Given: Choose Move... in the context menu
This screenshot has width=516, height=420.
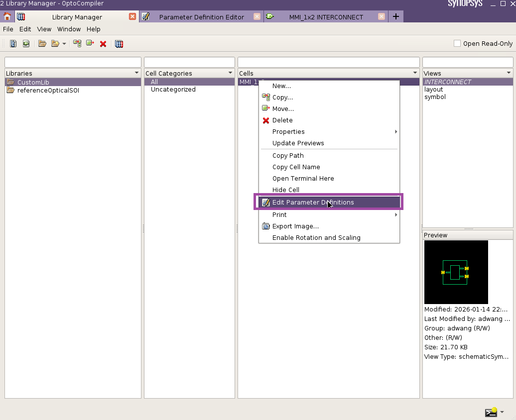Looking at the screenshot, I should pos(329,109).
